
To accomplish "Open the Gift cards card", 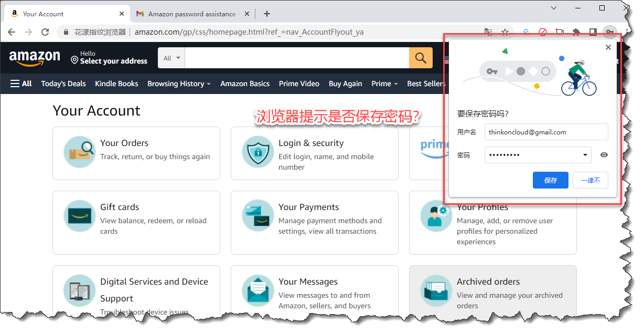I will pyautogui.click(x=136, y=223).
